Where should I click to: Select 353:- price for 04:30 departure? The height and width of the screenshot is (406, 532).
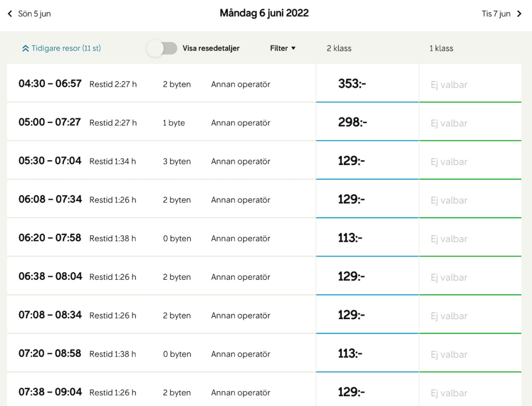coord(367,83)
